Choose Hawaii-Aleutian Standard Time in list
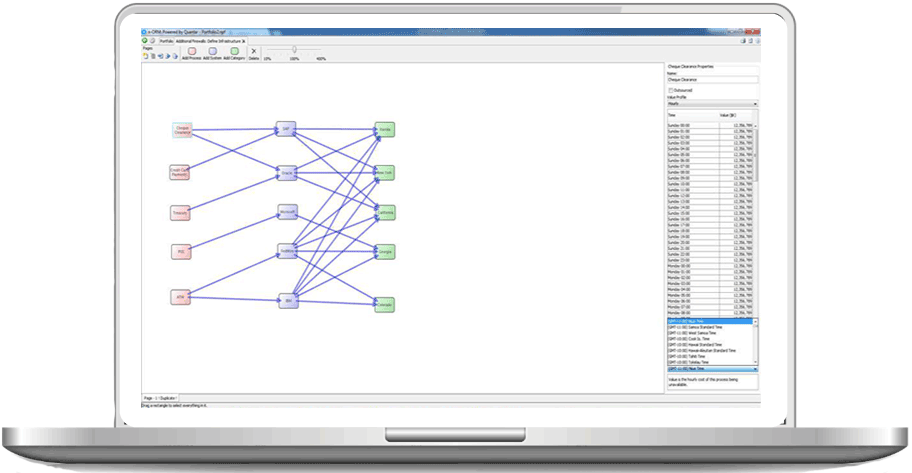Image resolution: width=912 pixels, height=473 pixels. pos(710,350)
